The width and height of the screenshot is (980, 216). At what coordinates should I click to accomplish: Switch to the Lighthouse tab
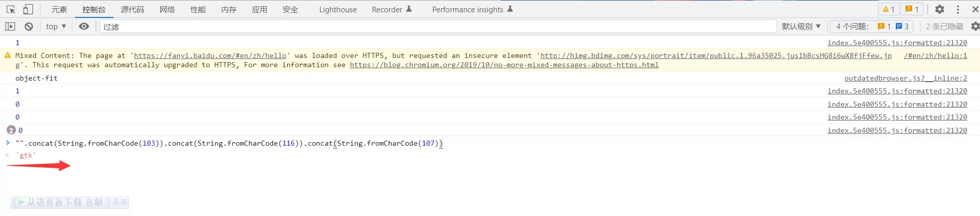tap(337, 9)
